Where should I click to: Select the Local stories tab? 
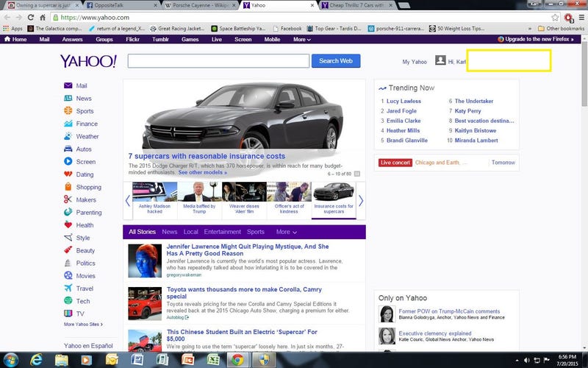[x=190, y=232]
